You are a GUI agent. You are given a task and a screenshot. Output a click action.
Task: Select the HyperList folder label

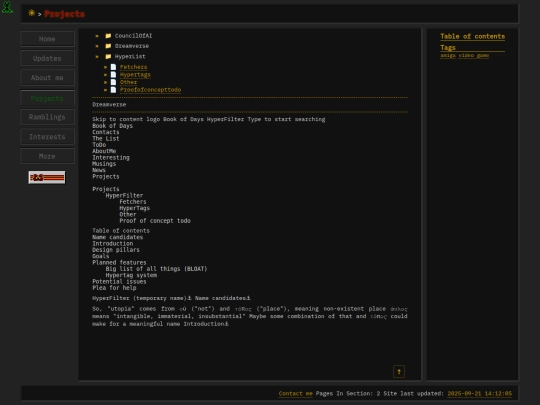click(x=130, y=56)
